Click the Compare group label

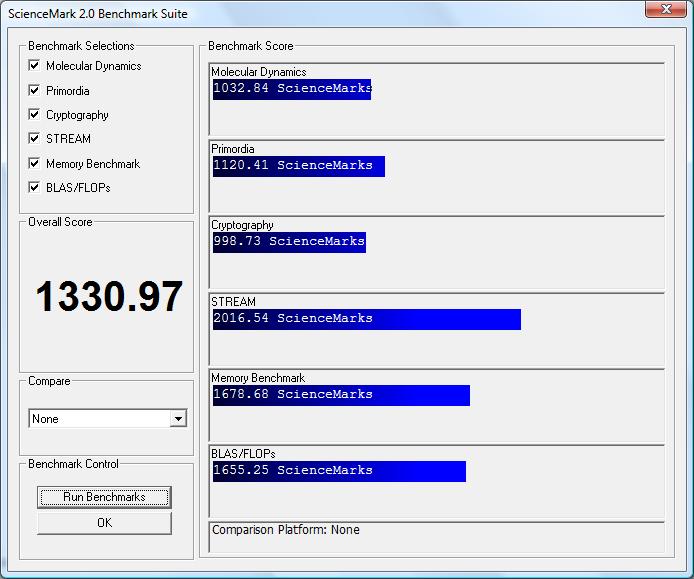49,381
